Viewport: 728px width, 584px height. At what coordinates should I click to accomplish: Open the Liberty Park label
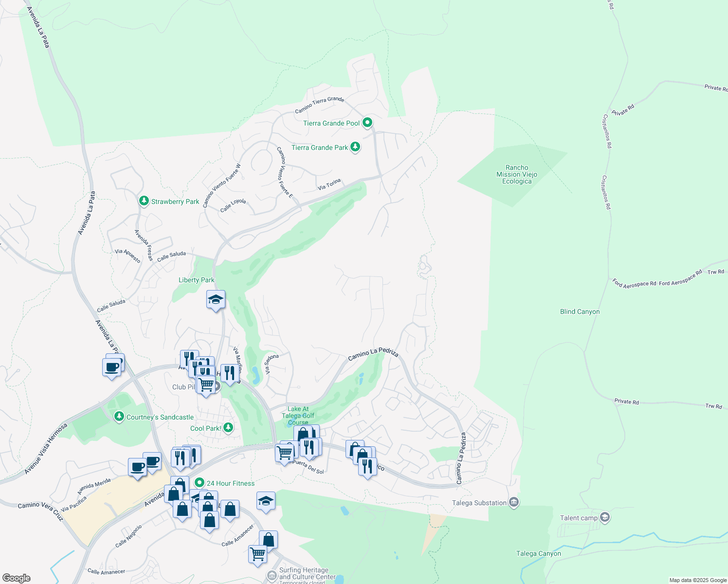tap(196, 280)
